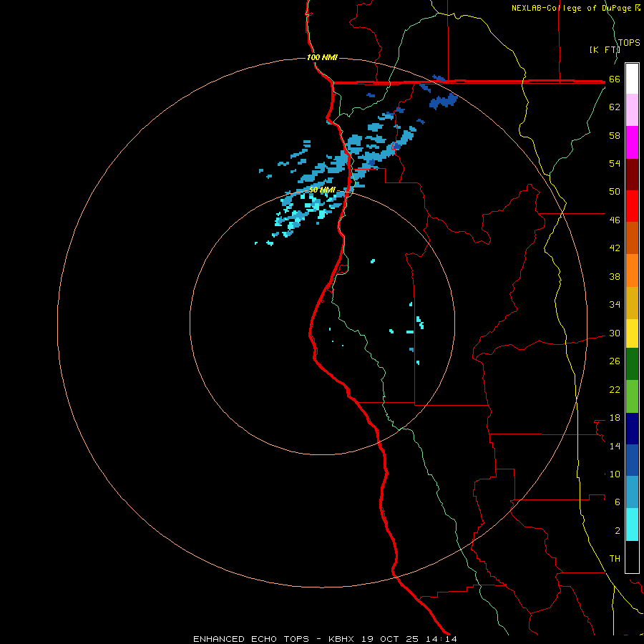Click the dark red legend swatch

coord(632,175)
